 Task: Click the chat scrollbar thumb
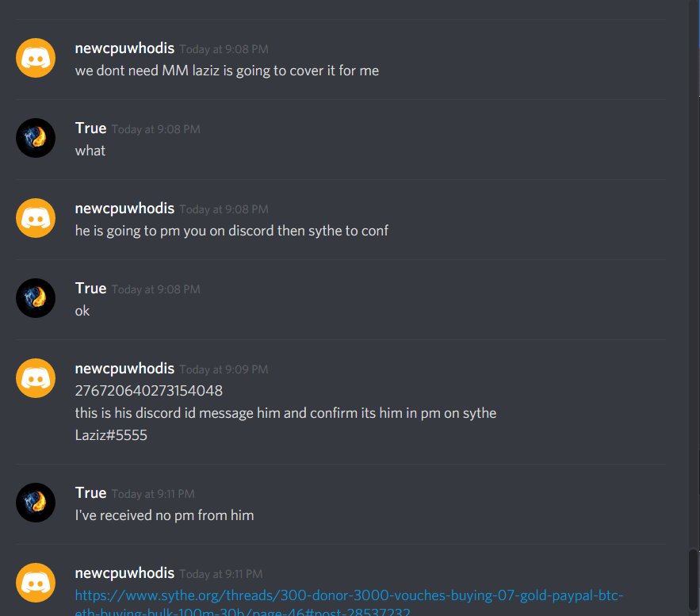(694, 582)
